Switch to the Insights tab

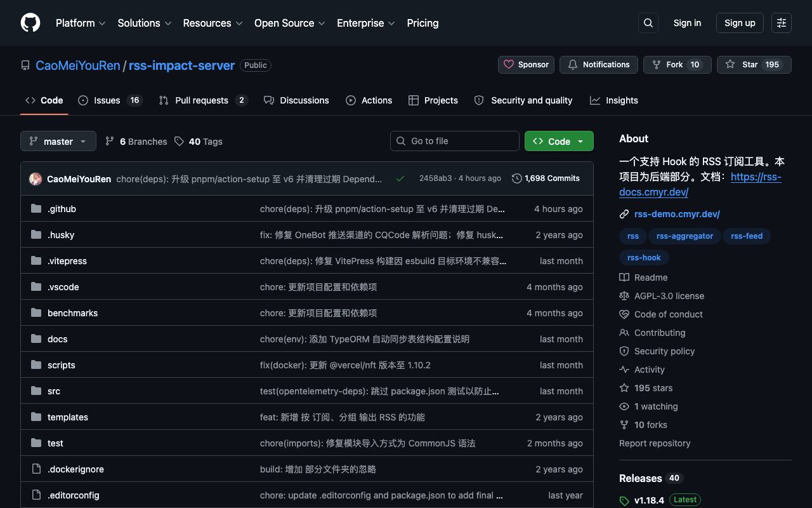click(x=614, y=100)
